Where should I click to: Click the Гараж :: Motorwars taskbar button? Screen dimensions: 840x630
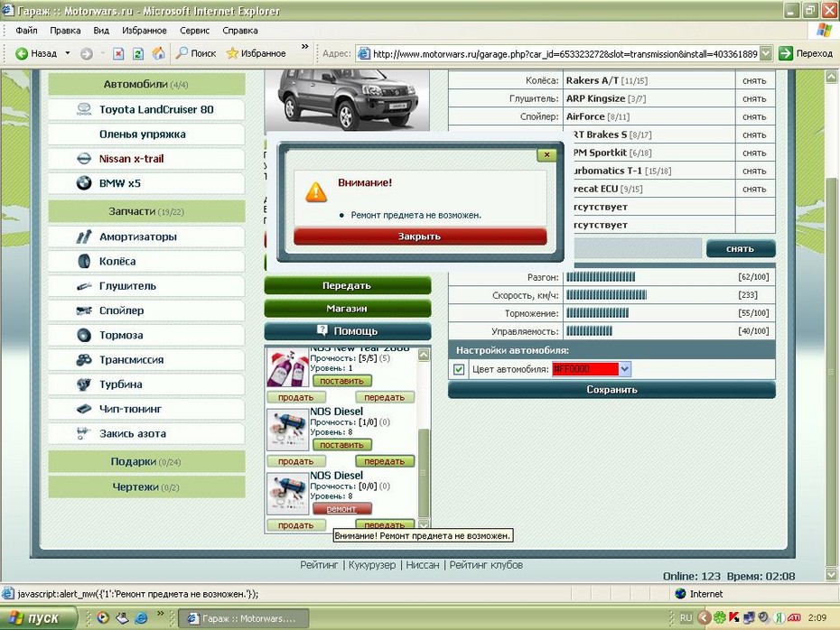point(243,618)
